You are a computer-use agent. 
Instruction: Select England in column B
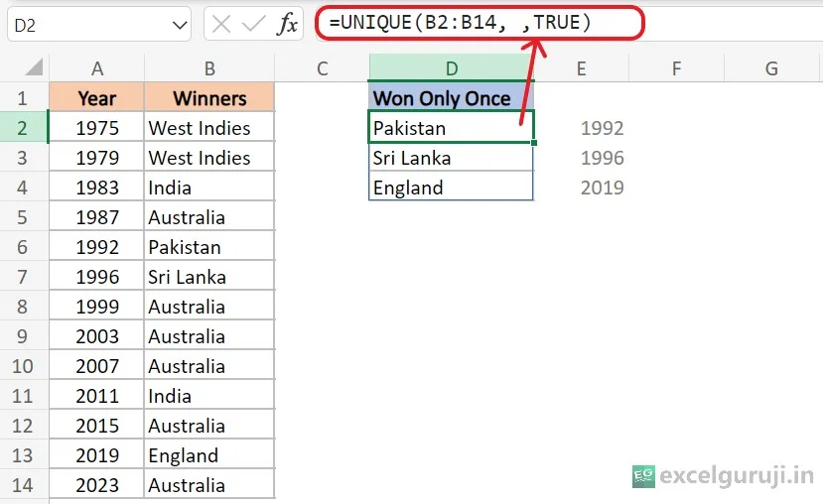click(x=209, y=455)
